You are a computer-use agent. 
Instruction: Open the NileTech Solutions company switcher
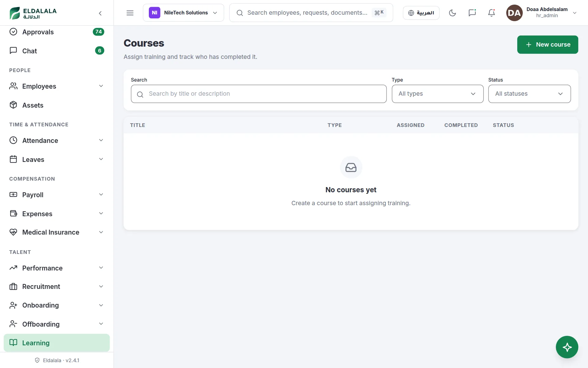183,13
